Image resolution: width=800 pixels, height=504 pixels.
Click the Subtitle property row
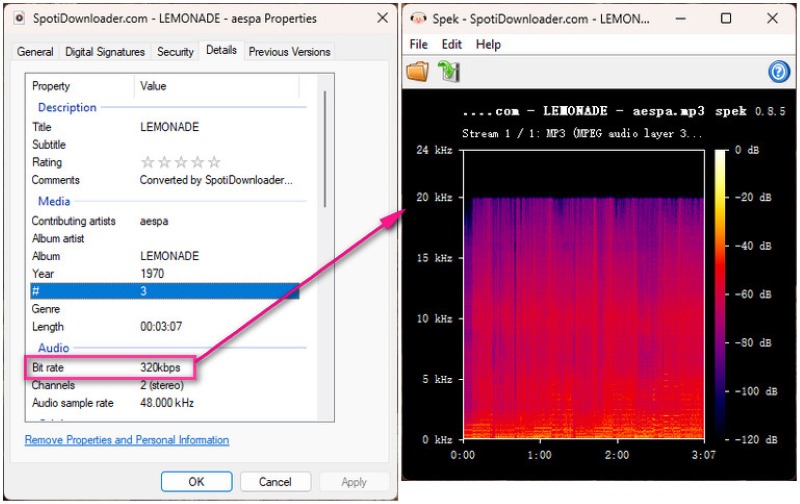[164, 144]
